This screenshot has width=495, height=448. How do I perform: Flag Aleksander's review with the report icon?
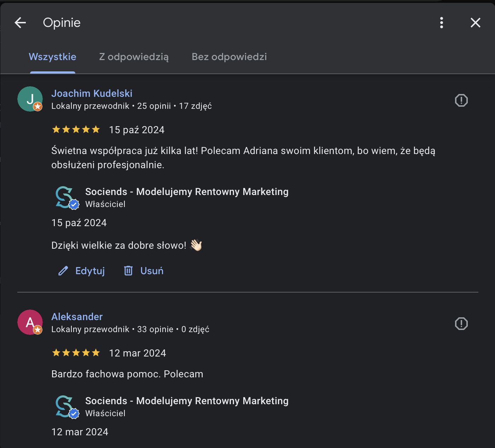point(461,324)
